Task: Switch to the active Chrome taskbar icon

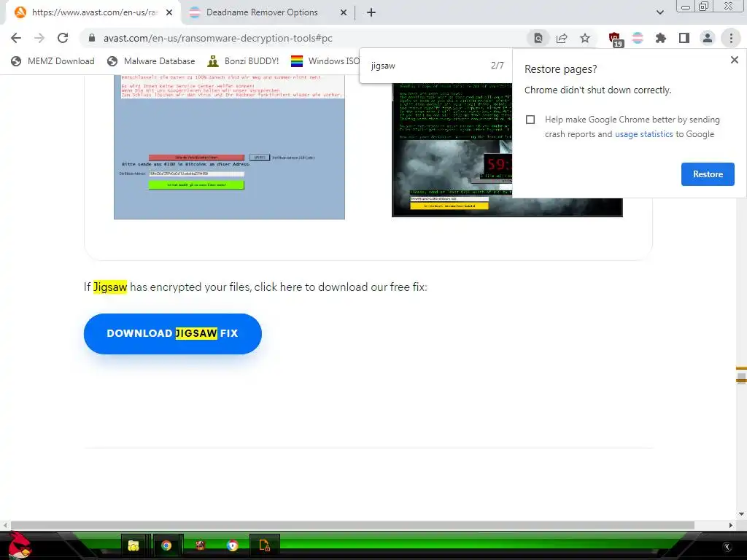Action: (x=166, y=545)
